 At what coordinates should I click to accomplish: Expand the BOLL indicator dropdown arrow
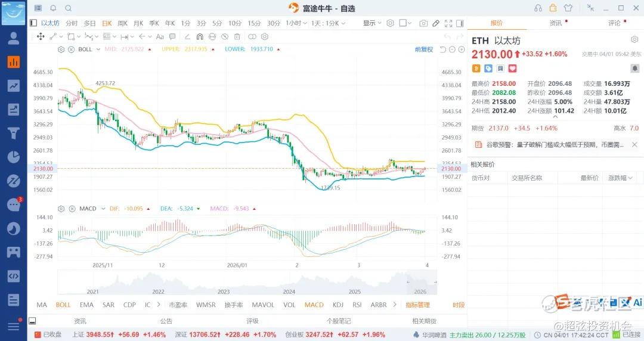(98, 49)
